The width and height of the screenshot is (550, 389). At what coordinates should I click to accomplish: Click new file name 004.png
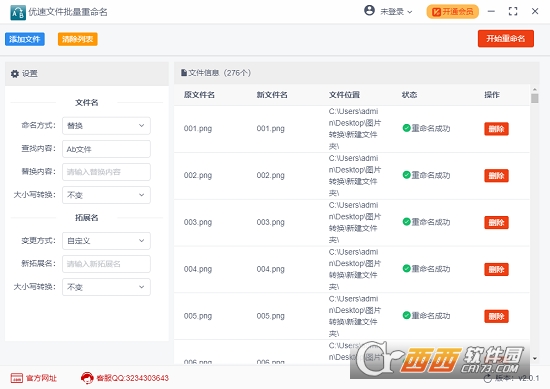[270, 269]
